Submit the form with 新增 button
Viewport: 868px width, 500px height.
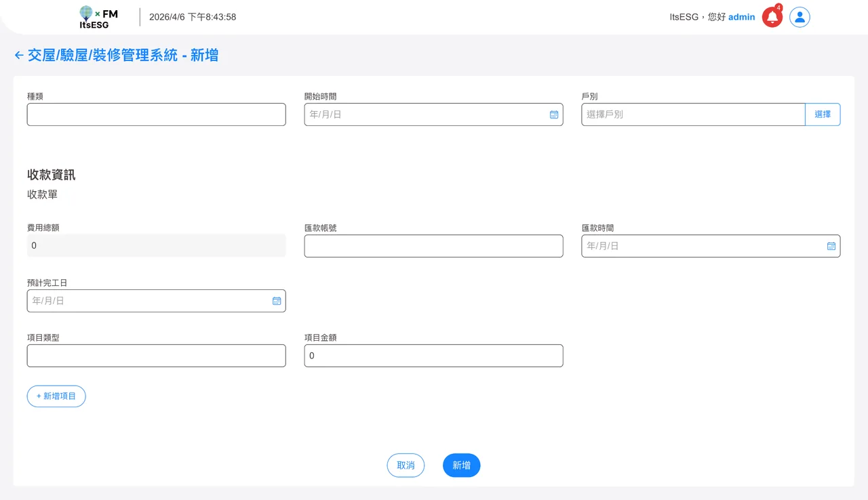coord(462,465)
